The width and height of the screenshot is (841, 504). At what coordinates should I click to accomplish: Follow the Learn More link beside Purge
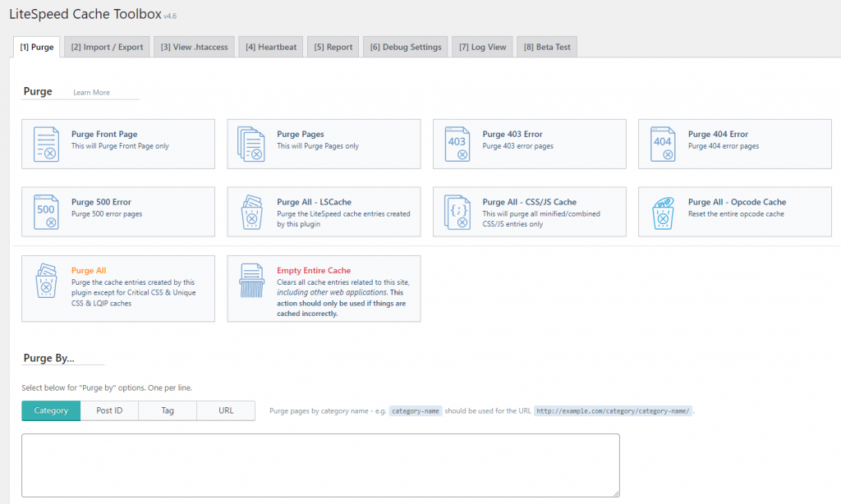[x=91, y=92]
